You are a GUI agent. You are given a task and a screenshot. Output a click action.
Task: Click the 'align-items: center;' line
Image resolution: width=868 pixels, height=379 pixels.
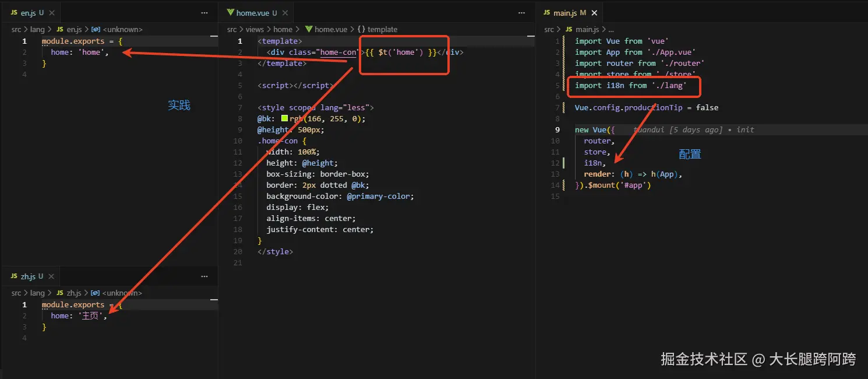tap(311, 219)
